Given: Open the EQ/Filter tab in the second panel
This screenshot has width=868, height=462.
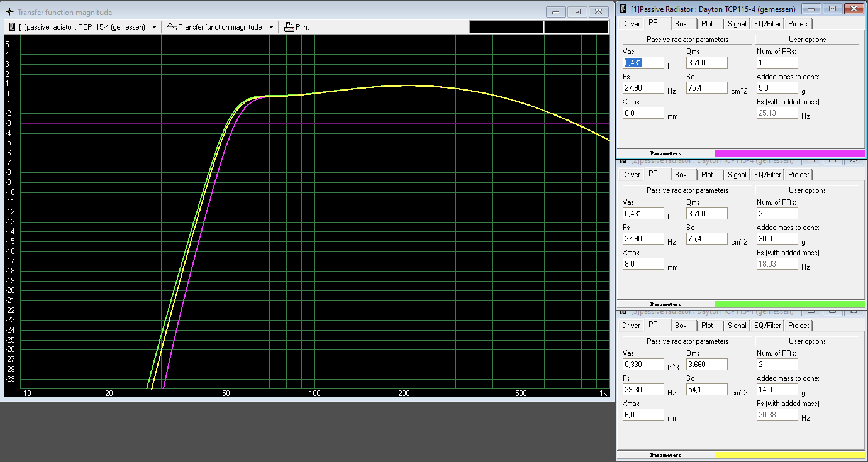Looking at the screenshot, I should [x=767, y=175].
